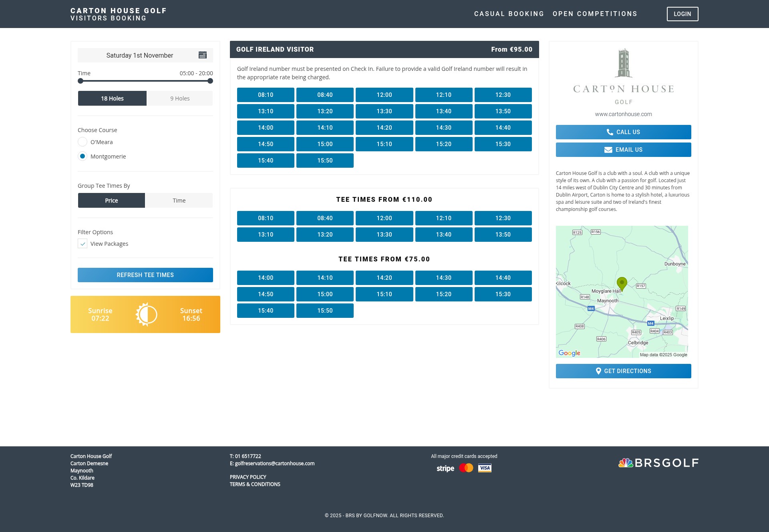Click the From €95.00 price text
Viewport: 769px width, 532px height.
click(512, 49)
